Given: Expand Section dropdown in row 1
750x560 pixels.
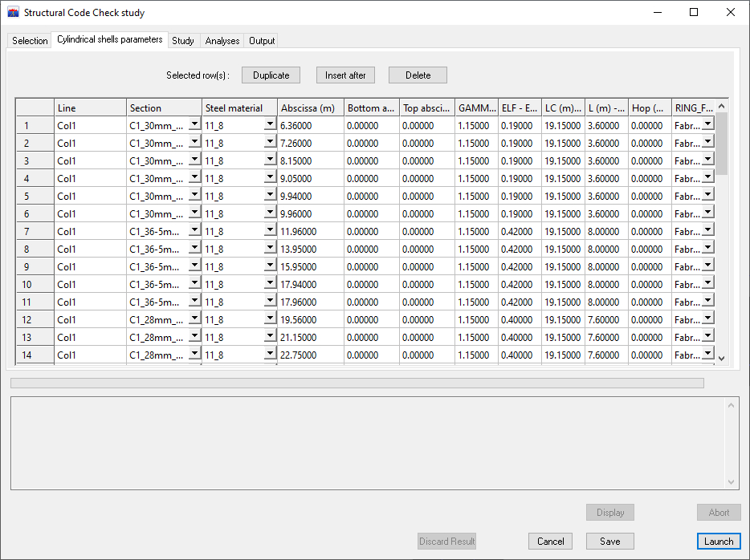Looking at the screenshot, I should [x=194, y=125].
